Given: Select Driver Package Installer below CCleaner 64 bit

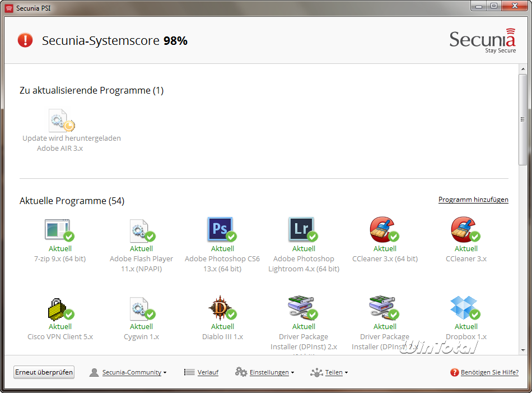Looking at the screenshot, I should tap(384, 308).
